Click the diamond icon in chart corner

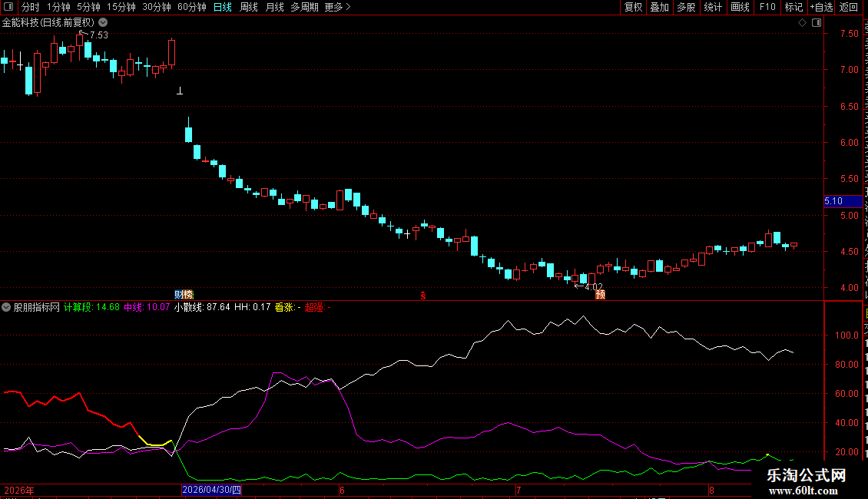point(802,23)
